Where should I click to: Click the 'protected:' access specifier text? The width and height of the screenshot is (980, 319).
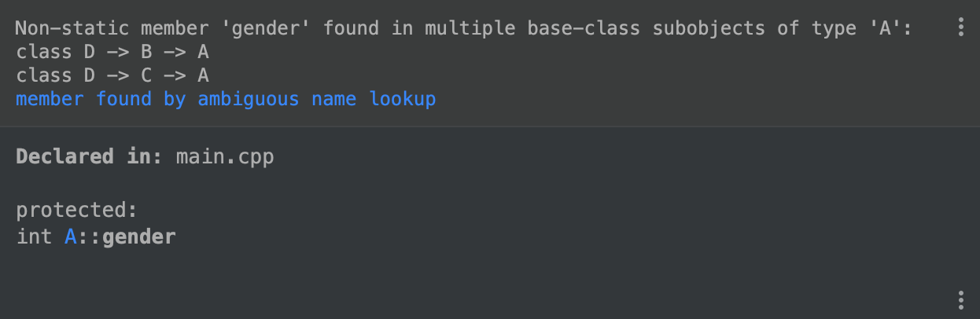[x=76, y=211]
